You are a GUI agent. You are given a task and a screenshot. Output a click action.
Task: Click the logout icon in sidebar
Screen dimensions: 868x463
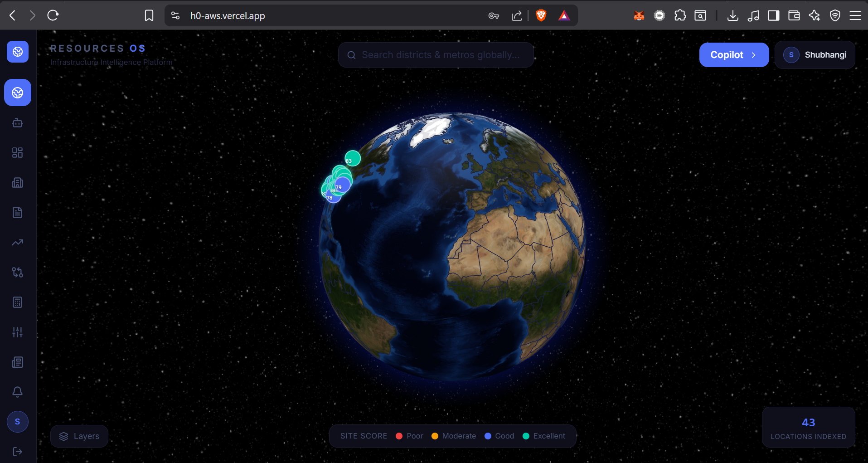tap(17, 452)
